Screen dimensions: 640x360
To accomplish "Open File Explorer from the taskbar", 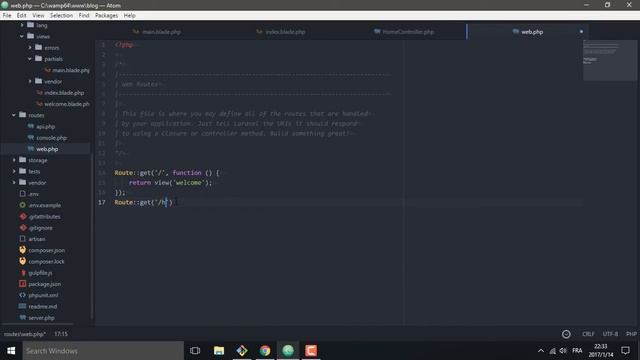I will pyautogui.click(x=219, y=351).
